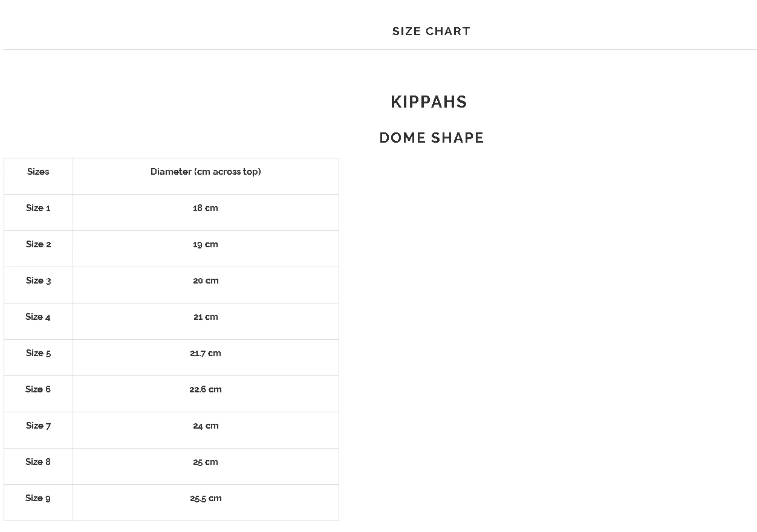Click the Sizes column header
The image size is (757, 532).
point(38,172)
